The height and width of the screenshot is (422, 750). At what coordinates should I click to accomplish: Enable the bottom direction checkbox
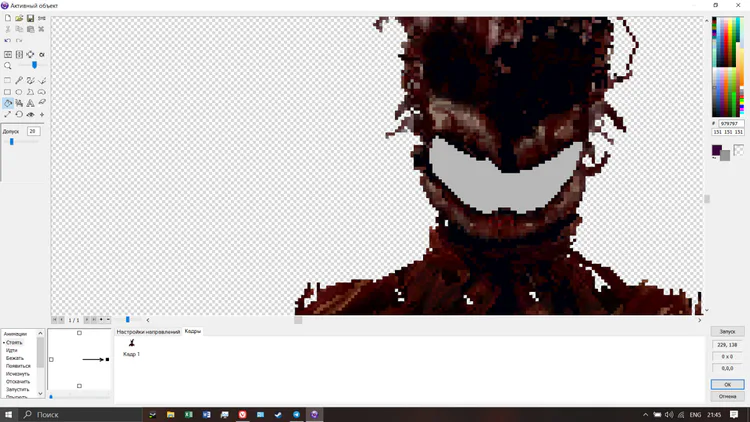79,386
